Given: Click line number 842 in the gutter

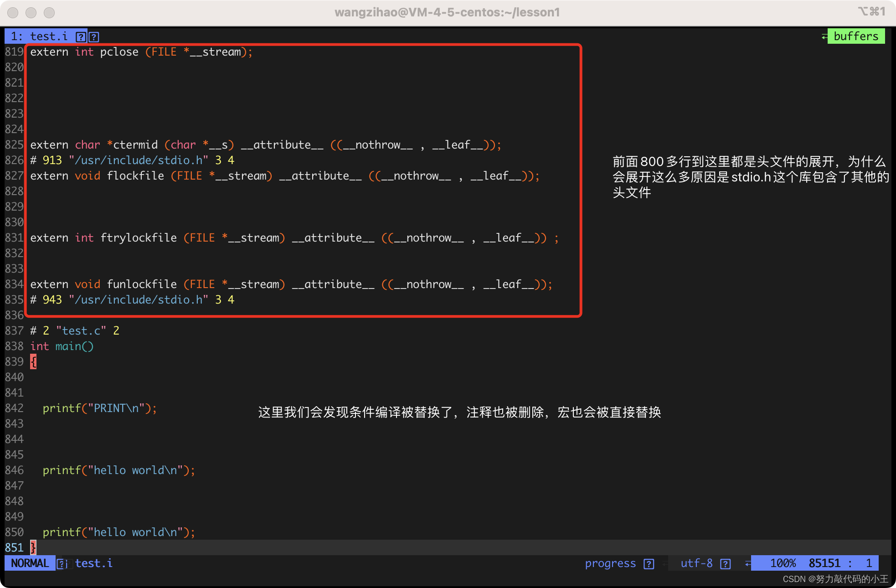Looking at the screenshot, I should (x=14, y=408).
